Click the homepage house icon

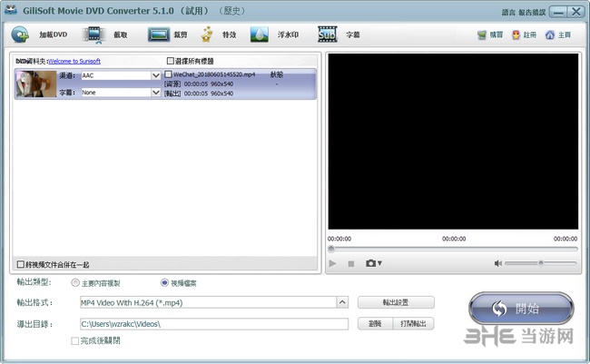tap(550, 35)
